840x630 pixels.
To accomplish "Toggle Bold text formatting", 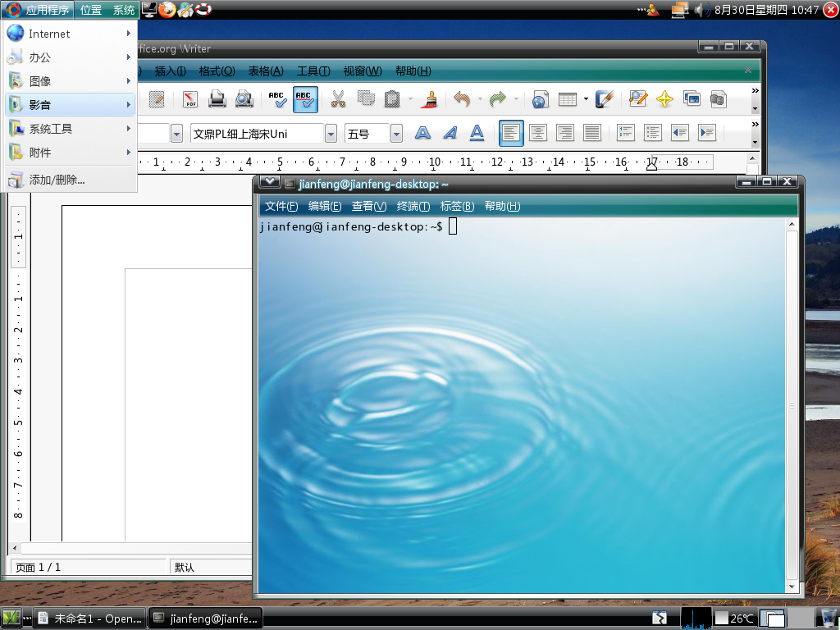I will [x=422, y=132].
